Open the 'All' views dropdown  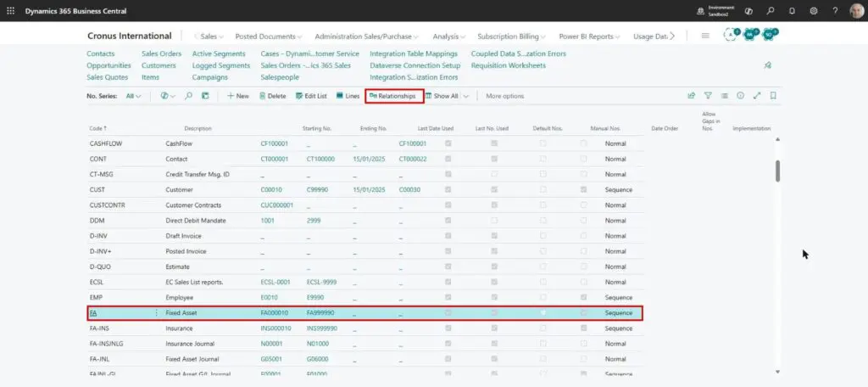pyautogui.click(x=133, y=96)
